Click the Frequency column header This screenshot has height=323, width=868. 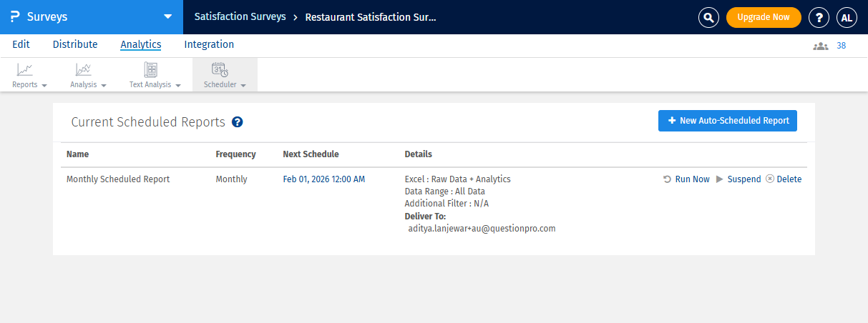tap(236, 154)
